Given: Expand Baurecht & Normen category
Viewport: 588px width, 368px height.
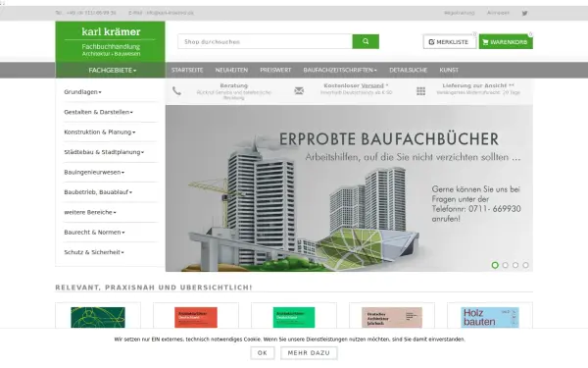Looking at the screenshot, I should [x=94, y=233].
